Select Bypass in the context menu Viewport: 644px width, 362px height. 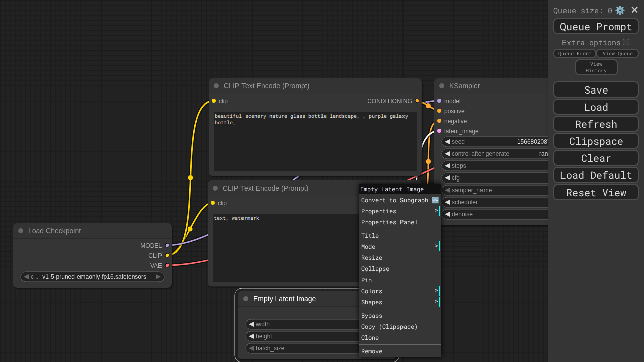pos(372,316)
